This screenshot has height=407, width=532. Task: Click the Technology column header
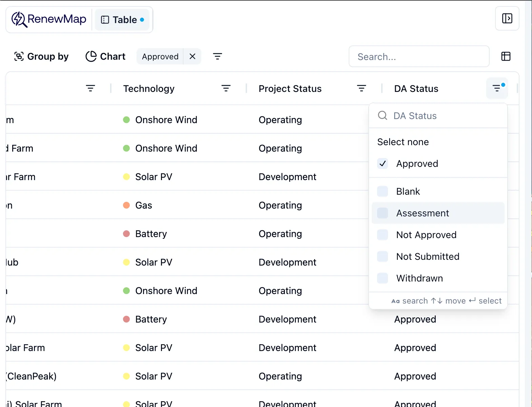[x=149, y=89]
